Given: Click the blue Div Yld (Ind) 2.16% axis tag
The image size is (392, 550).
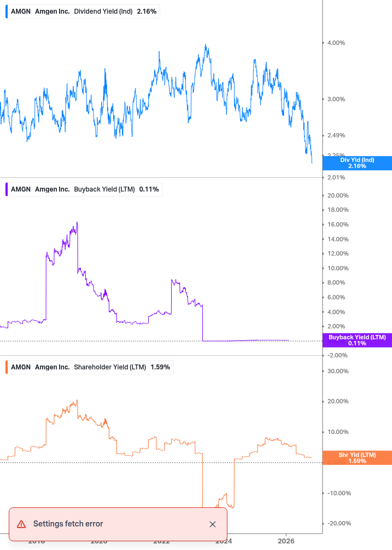Looking at the screenshot, I should [x=357, y=163].
